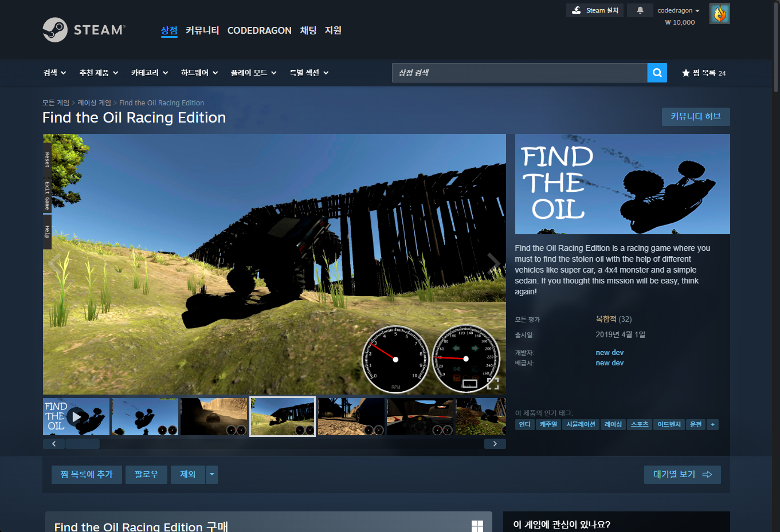Viewport: 780px width, 532px height.
Task: Click the 스포츠 tag
Action: pos(640,424)
